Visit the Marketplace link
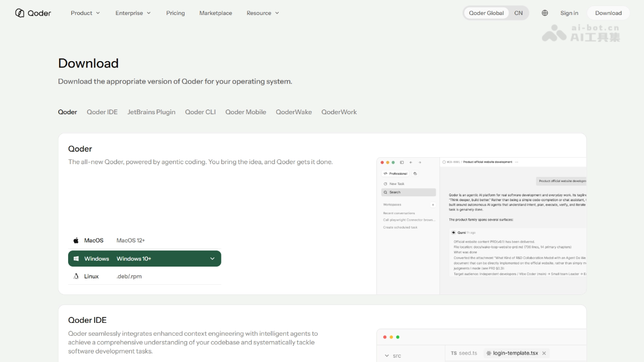The width and height of the screenshot is (644, 362). click(216, 13)
